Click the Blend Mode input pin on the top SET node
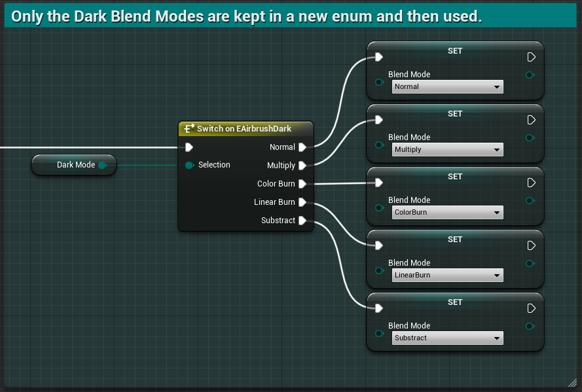The image size is (582, 392). 379,83
